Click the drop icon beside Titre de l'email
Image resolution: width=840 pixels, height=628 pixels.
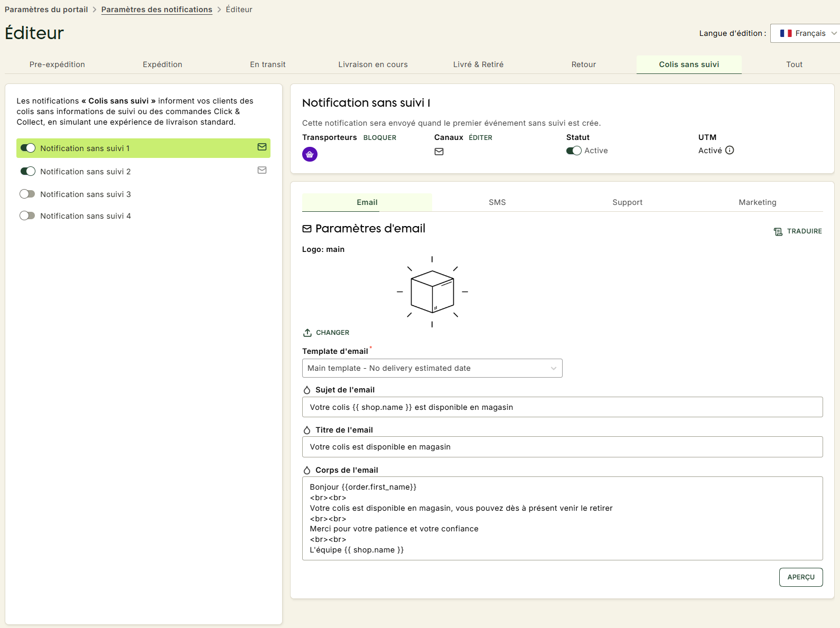click(307, 430)
